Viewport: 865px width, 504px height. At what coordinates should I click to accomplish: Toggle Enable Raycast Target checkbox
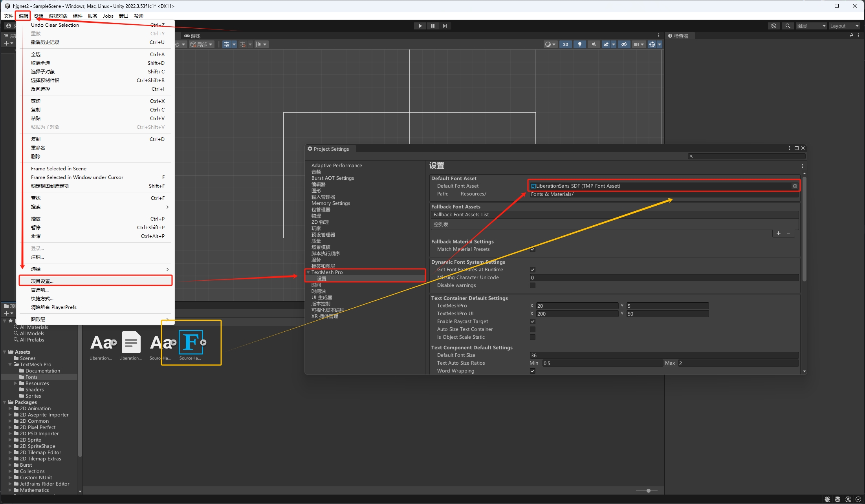[533, 321]
